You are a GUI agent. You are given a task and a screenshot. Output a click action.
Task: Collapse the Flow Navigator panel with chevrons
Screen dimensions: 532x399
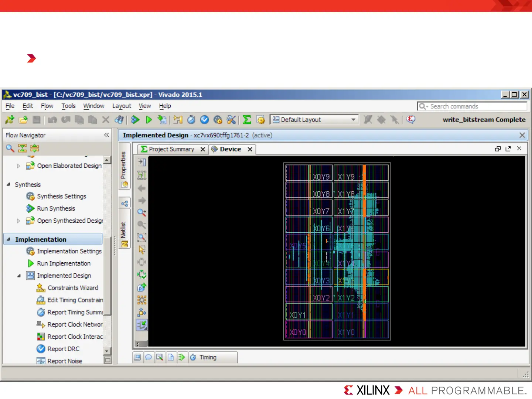tap(106, 135)
